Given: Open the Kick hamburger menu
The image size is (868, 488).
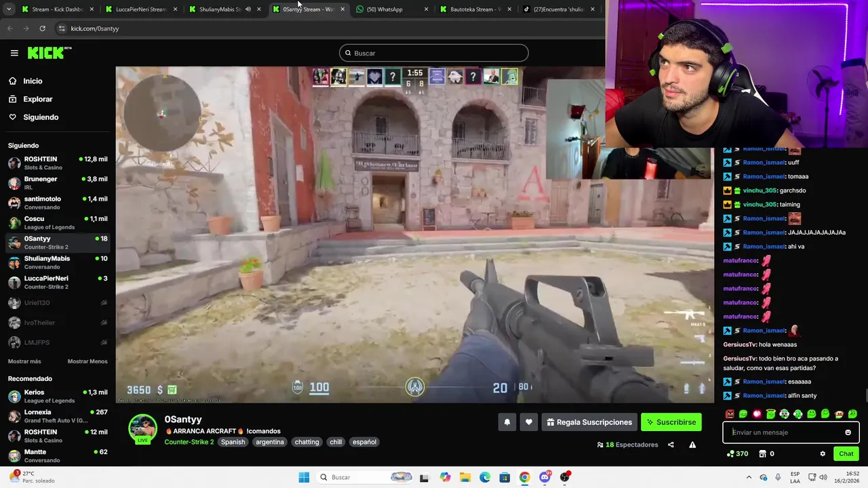Looking at the screenshot, I should [x=14, y=53].
